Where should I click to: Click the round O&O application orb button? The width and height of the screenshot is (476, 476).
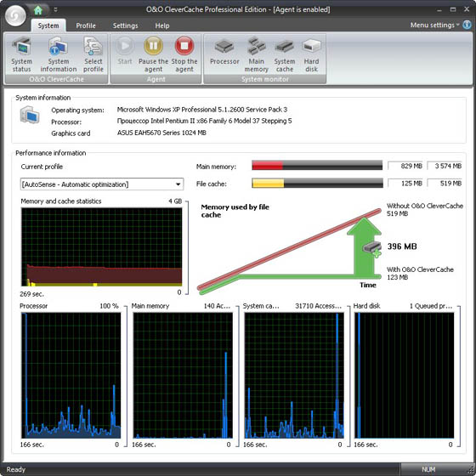[16, 15]
